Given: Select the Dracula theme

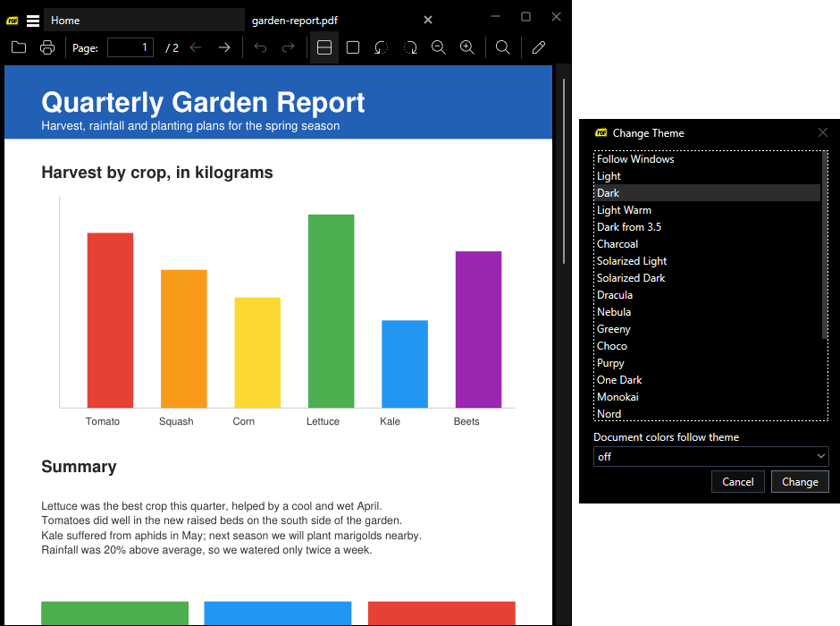Looking at the screenshot, I should [708, 295].
